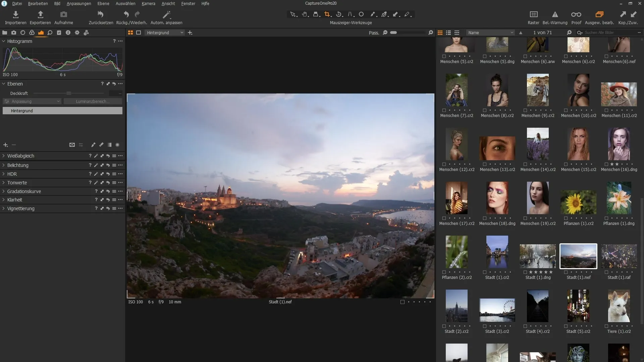Expand the Vignettierung panel
Screen dimensions: 644x362
(4, 208)
